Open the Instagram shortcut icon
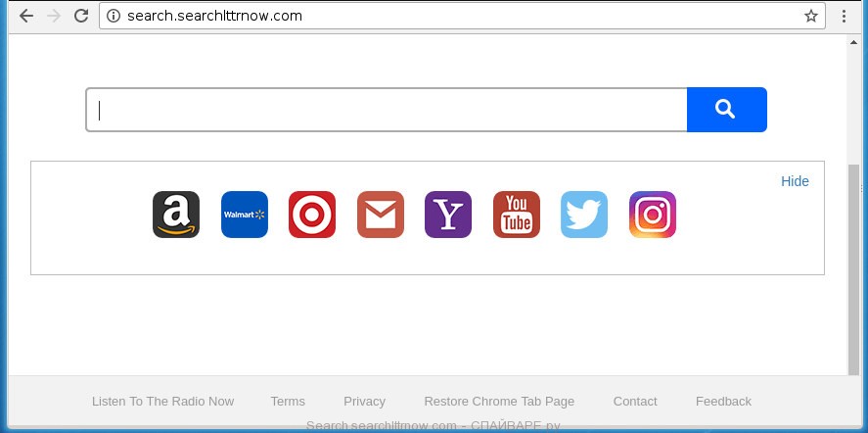This screenshot has width=868, height=433. [652, 215]
